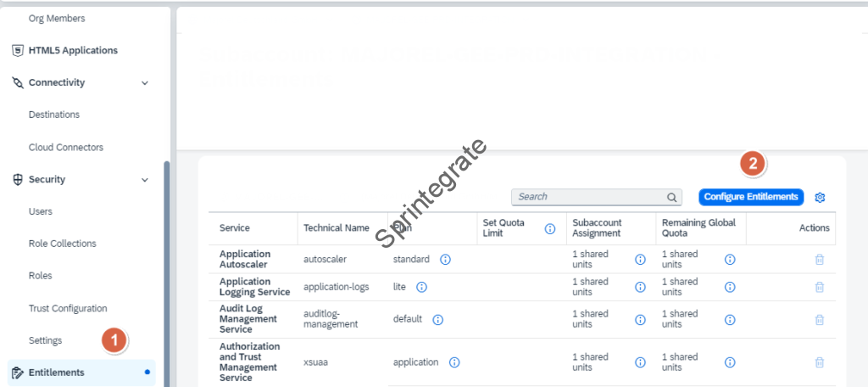This screenshot has height=387, width=868.
Task: Click info icon beside xsuaa application plan
Action: pyautogui.click(x=454, y=362)
